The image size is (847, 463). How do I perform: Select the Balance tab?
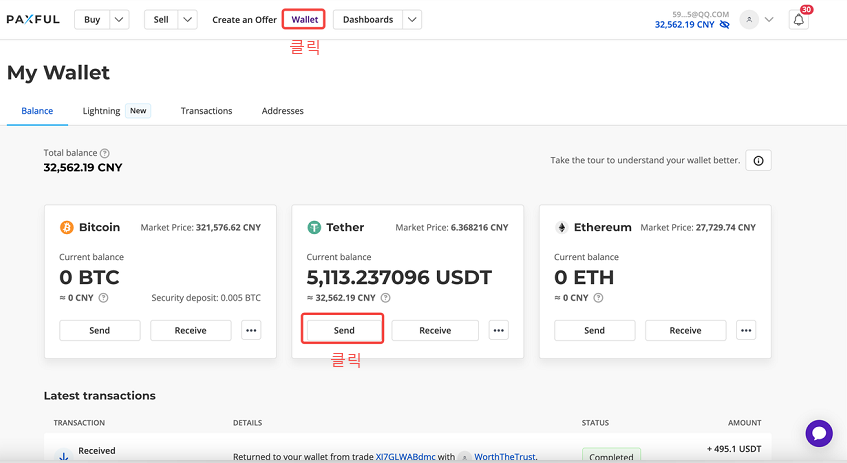[x=37, y=111]
